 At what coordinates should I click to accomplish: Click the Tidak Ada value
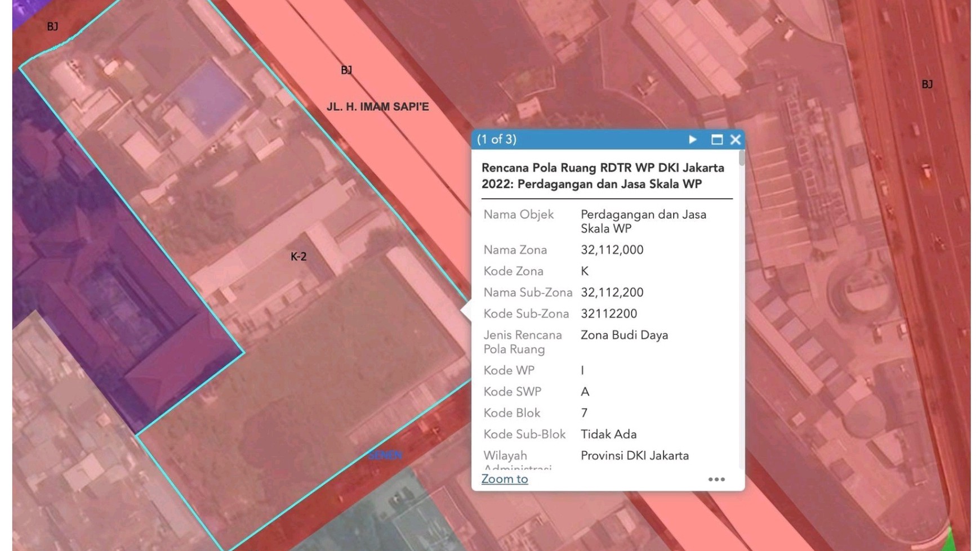click(x=609, y=434)
